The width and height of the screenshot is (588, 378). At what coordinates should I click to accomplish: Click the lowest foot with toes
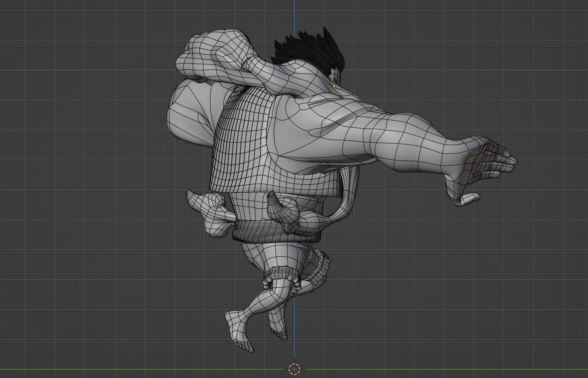[239, 332]
